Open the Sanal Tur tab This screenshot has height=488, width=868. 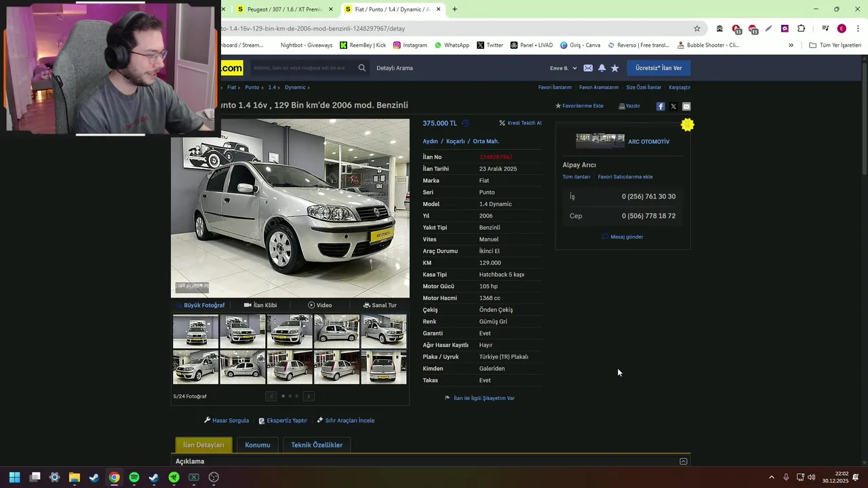click(x=380, y=305)
